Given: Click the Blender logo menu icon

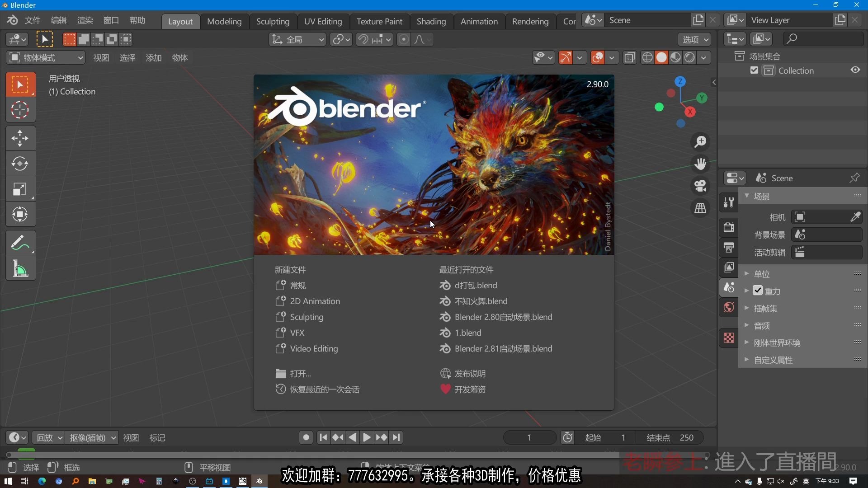Looking at the screenshot, I should coord(12,20).
